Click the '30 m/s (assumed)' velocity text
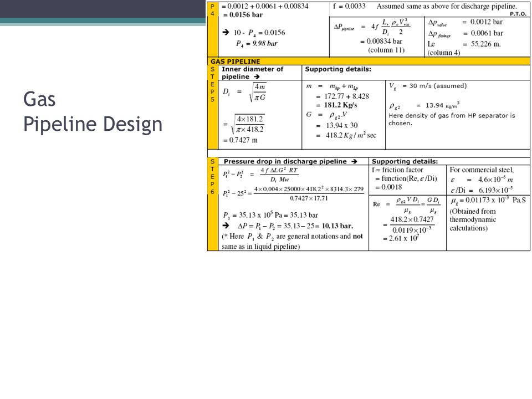The width and height of the screenshot is (532, 399). pyautogui.click(x=438, y=86)
